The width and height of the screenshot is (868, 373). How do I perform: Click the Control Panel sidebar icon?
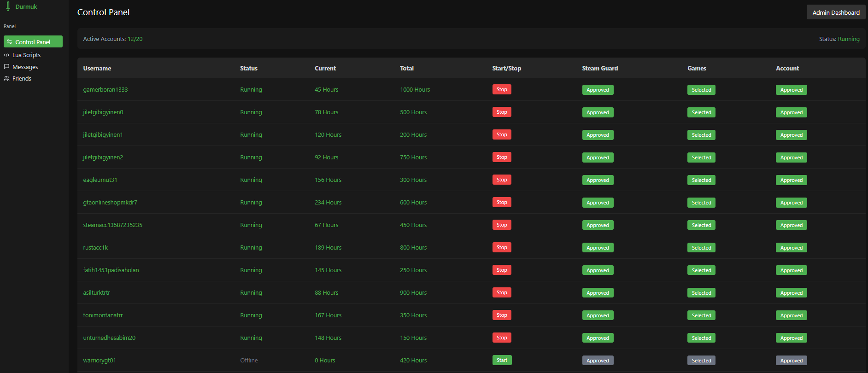tap(9, 42)
